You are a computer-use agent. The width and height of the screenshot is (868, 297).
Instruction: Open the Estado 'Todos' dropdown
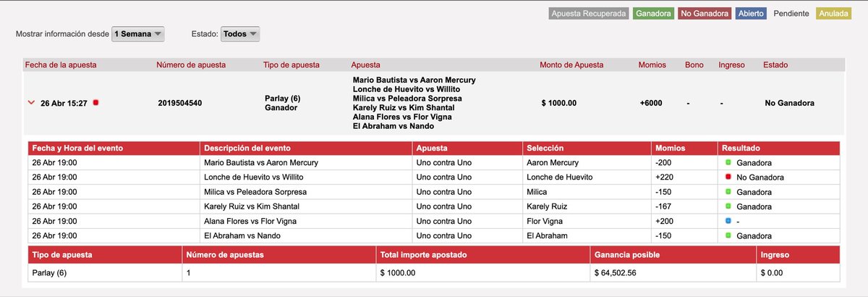click(239, 34)
